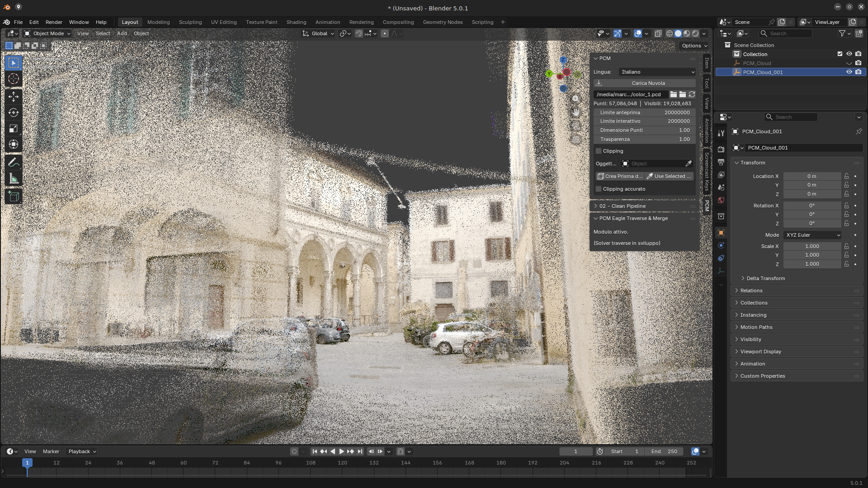Select the Move tool
Image resolution: width=868 pixels, height=488 pixels.
tap(14, 97)
